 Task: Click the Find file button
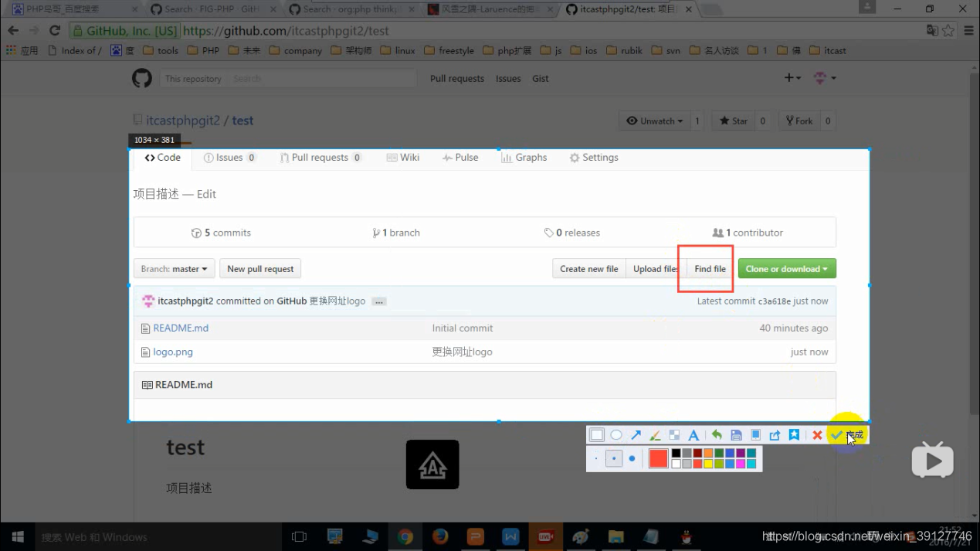point(710,269)
